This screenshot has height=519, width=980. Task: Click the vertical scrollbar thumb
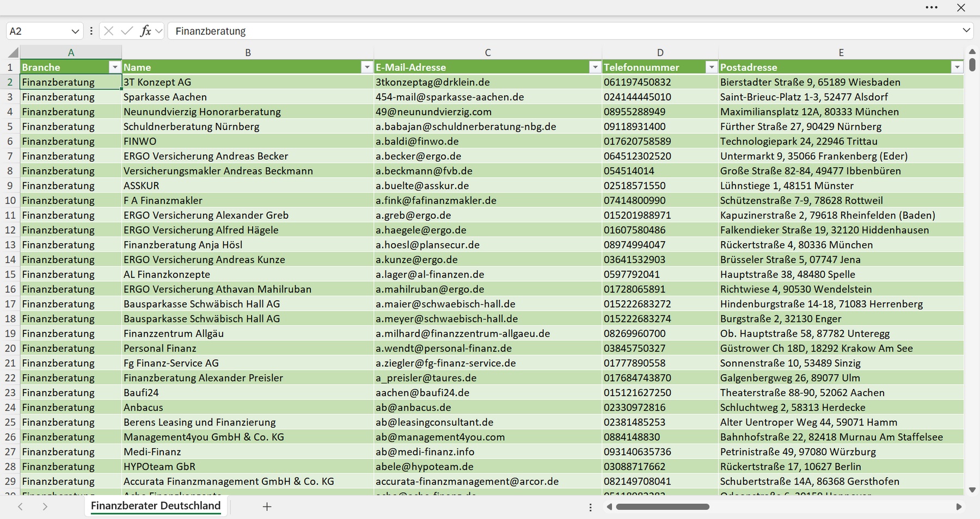pyautogui.click(x=972, y=65)
